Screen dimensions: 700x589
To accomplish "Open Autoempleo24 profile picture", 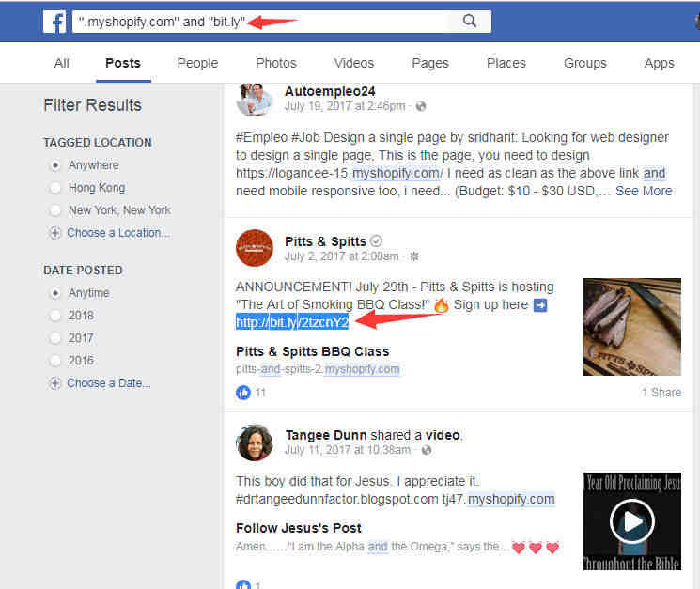I will (254, 100).
